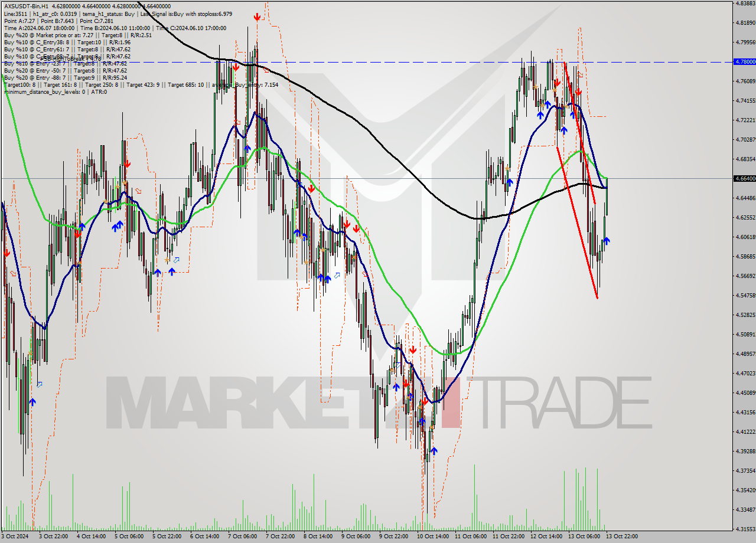Click the AXSUSDT-Bin,H1 symbol title text
The height and width of the screenshot is (543, 756).
27,6
